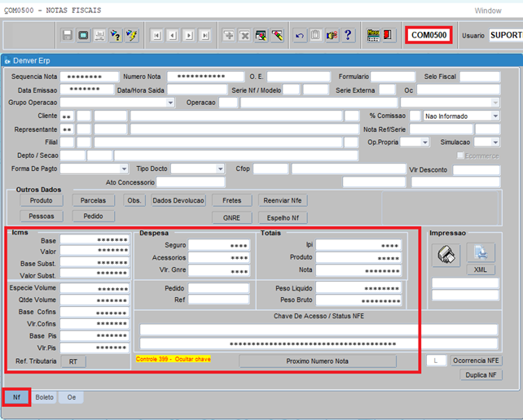The width and height of the screenshot is (523, 420).
Task: Toggle the Ecommerce checkbox
Action: click(461, 155)
